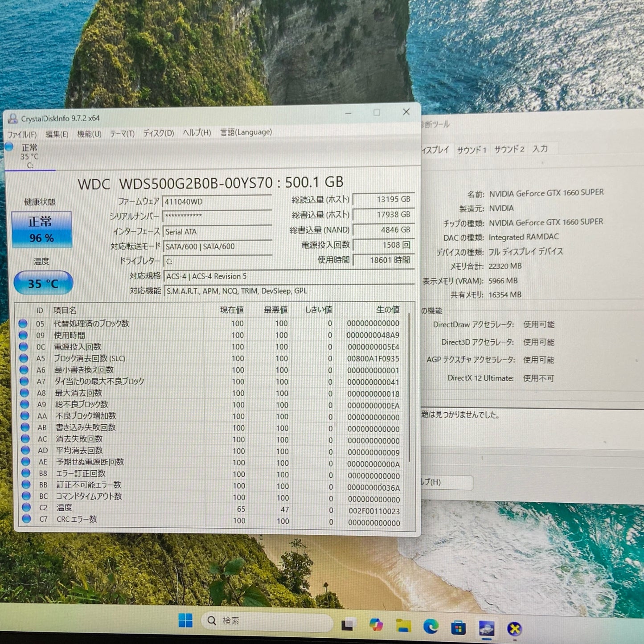The height and width of the screenshot is (644, 644).
Task: Switch to 入力 tab in diagnostic tool
Action: [540, 148]
